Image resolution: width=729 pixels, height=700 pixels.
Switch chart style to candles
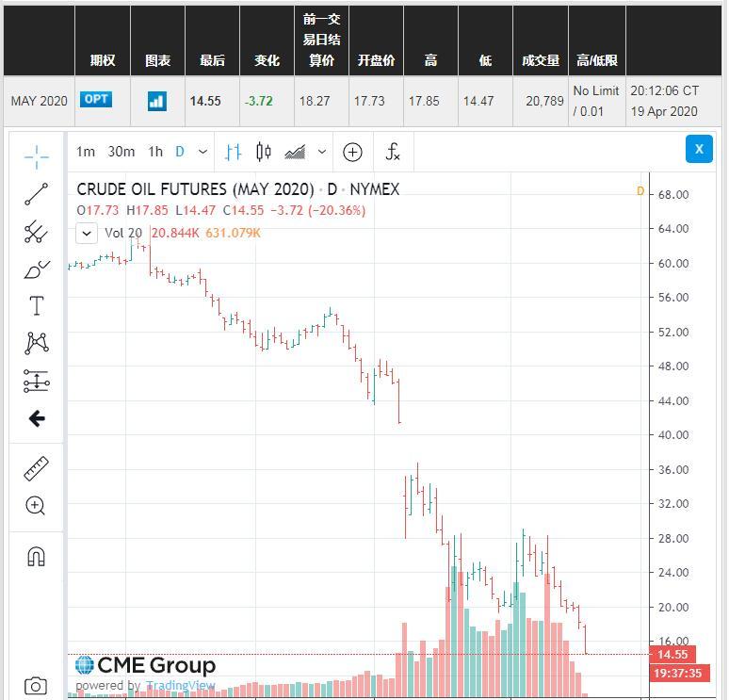click(264, 152)
